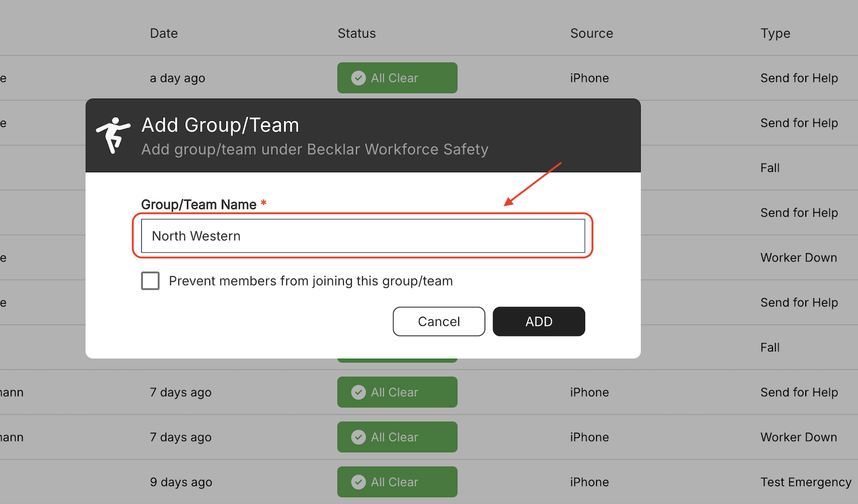858x504 pixels.
Task: Click the ADD button
Action: [539, 321]
